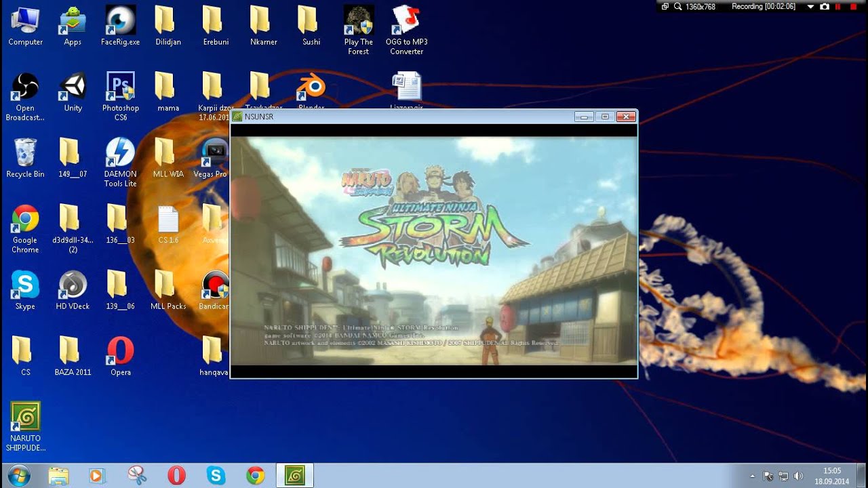
Task: Launch OGG to MP3 Converter
Action: tap(406, 30)
